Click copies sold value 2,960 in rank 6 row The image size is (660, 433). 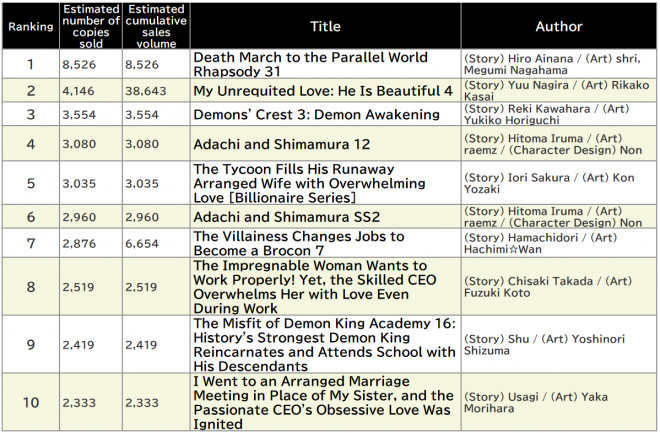click(x=79, y=217)
